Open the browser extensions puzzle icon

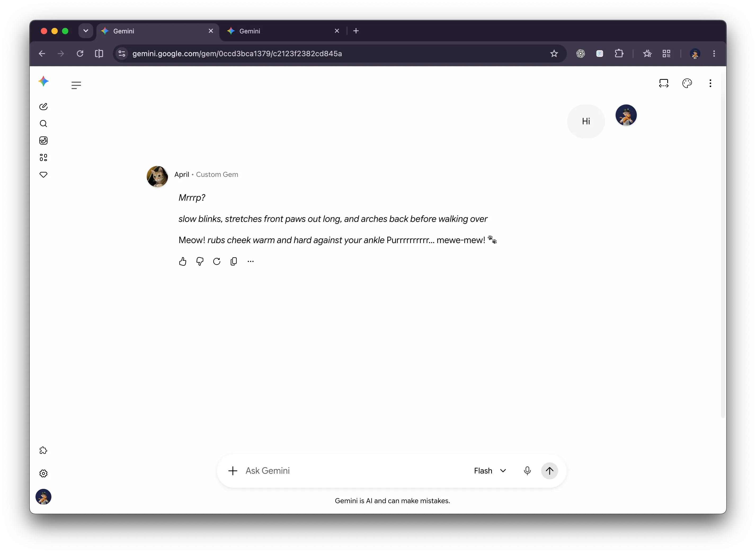[x=619, y=54]
